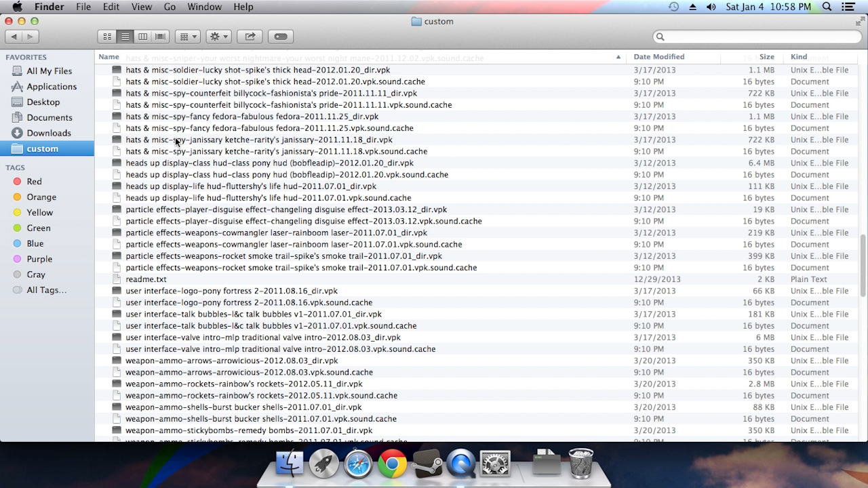Open the Trash in the Dock
This screenshot has height=488, width=868.
(x=581, y=464)
